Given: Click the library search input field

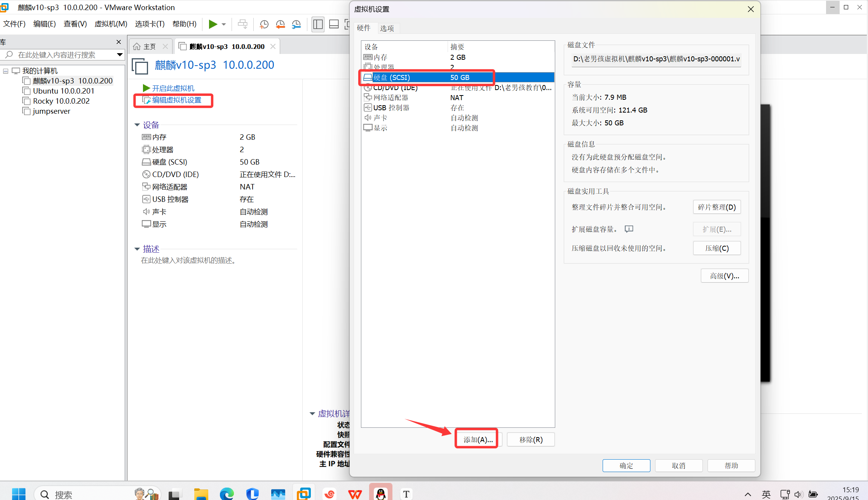Looking at the screenshot, I should [x=62, y=55].
